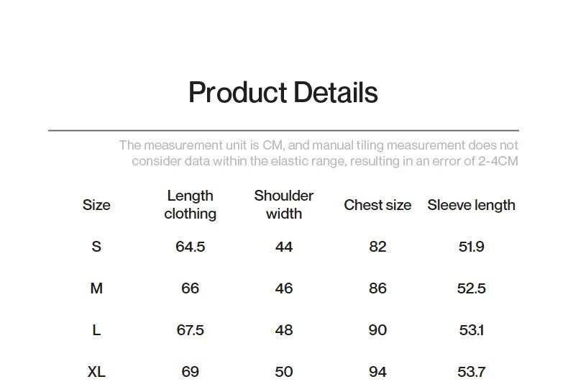568x392 pixels.
Task: Select sleeve length value 52.5
Action: [471, 288]
